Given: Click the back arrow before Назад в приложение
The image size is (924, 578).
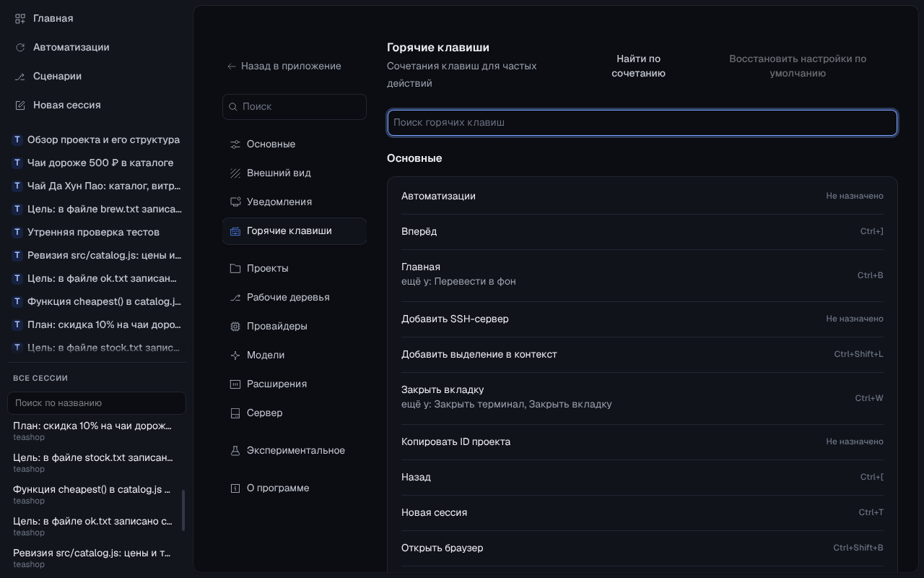Looking at the screenshot, I should (232, 66).
